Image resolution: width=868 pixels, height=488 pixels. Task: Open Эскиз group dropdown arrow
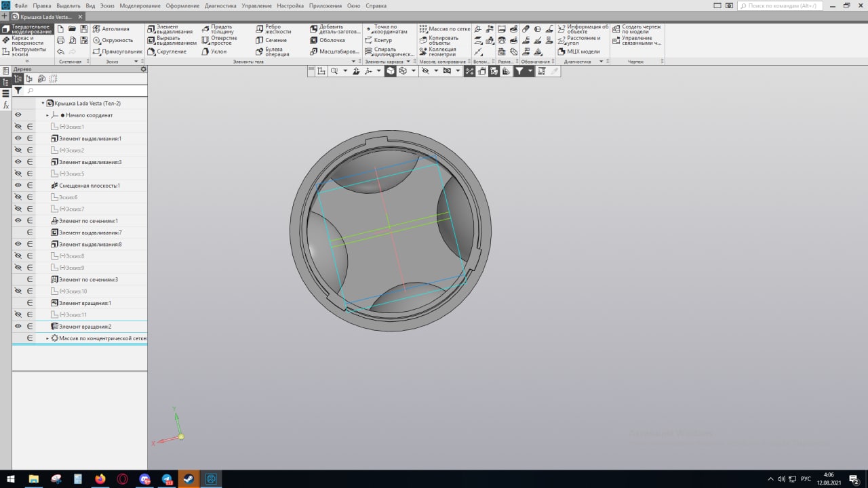click(136, 62)
